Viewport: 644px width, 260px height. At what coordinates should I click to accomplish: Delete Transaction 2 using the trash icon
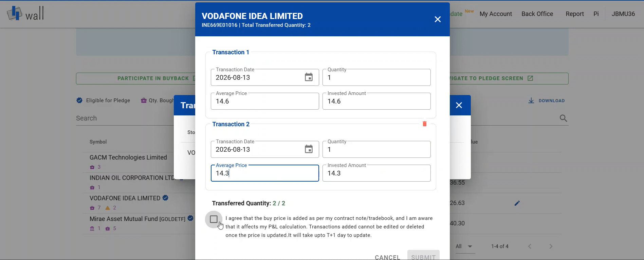tap(424, 124)
